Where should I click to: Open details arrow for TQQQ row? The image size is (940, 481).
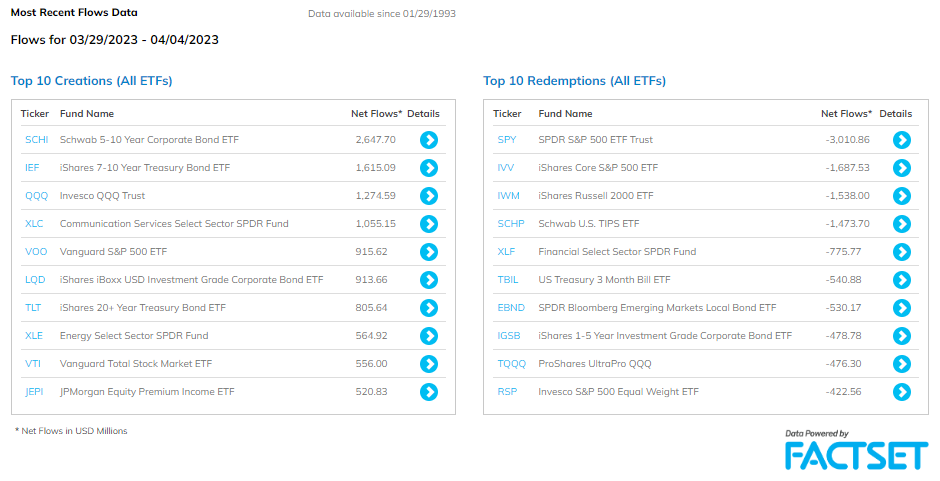pyautogui.click(x=902, y=363)
